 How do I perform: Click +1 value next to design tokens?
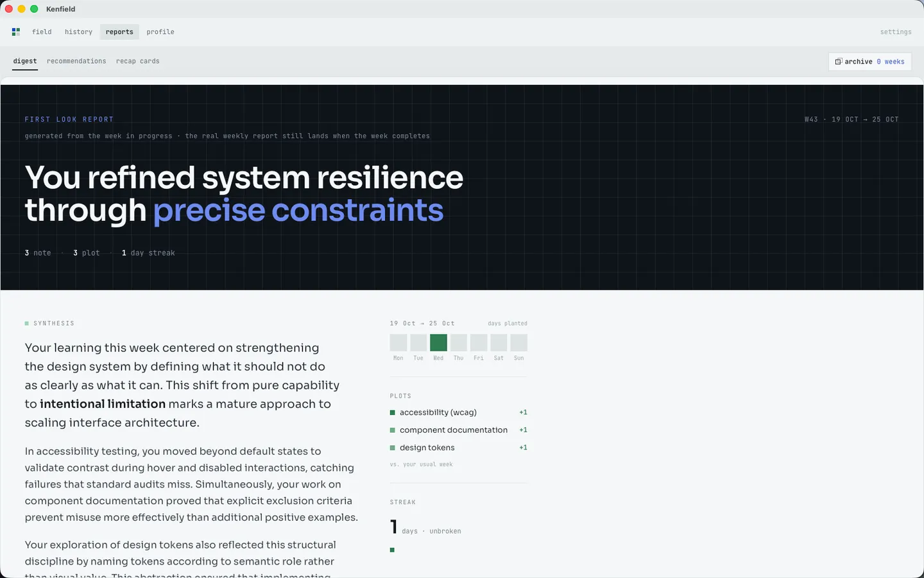(523, 448)
